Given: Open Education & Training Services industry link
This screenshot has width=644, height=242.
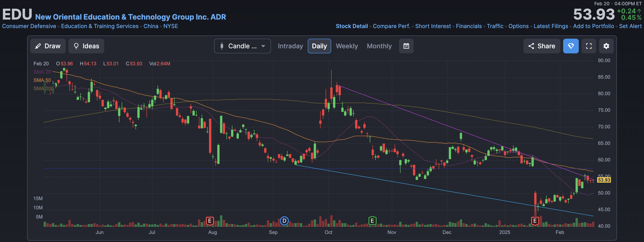Looking at the screenshot, I should click(x=99, y=26).
